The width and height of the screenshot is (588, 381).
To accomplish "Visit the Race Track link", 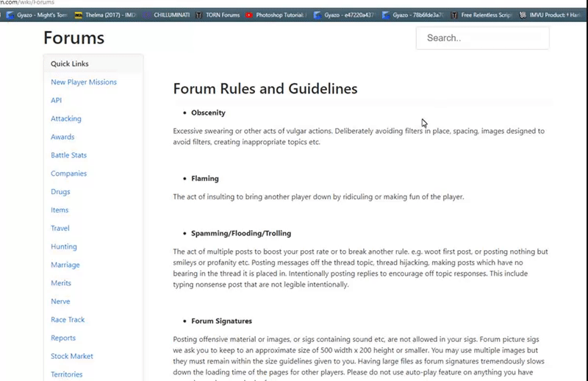I will coord(68,320).
